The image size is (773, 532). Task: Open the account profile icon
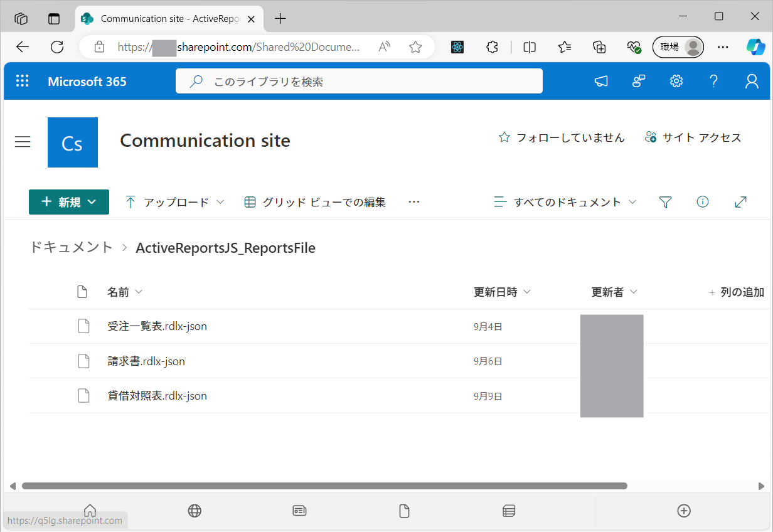(x=752, y=81)
